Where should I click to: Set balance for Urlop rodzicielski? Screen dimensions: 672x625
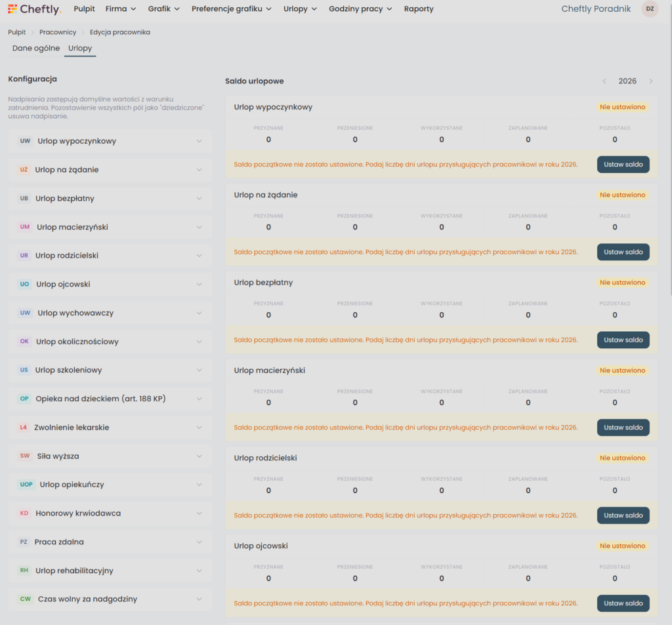623,515
